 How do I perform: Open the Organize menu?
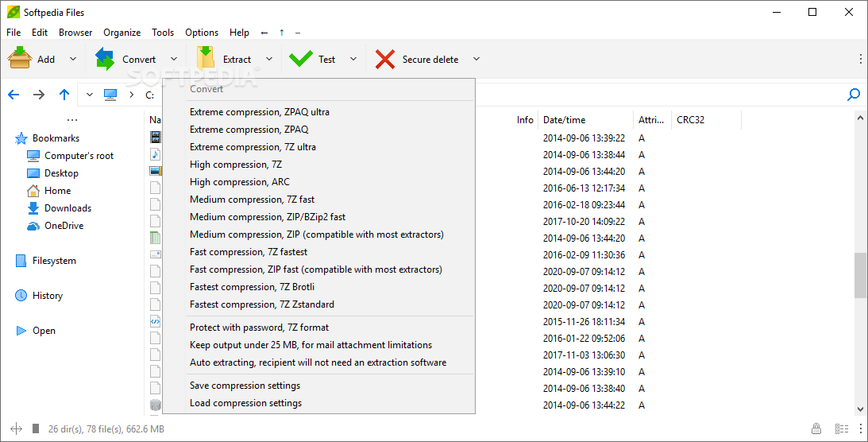point(122,32)
